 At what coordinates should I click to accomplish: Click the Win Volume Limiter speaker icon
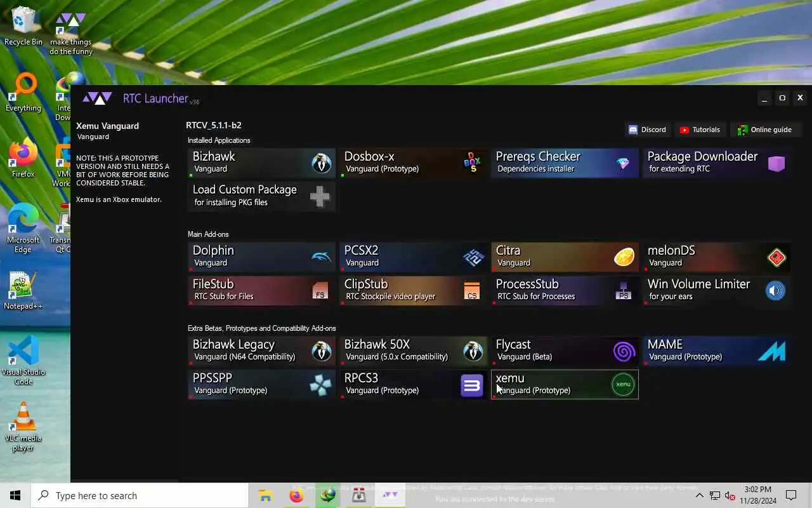775,291
